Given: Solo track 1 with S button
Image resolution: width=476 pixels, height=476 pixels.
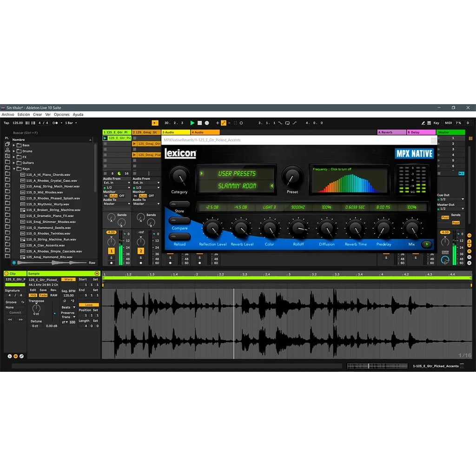Looking at the screenshot, I should click(x=112, y=258).
